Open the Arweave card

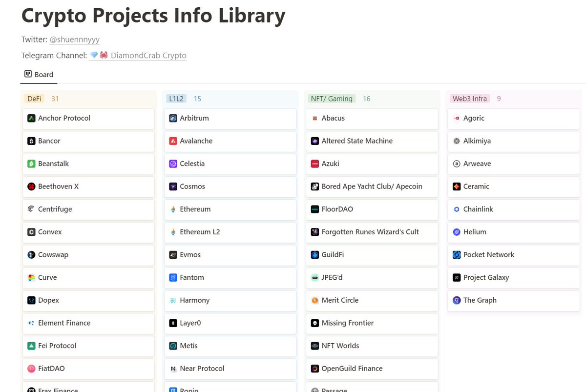[x=514, y=164]
